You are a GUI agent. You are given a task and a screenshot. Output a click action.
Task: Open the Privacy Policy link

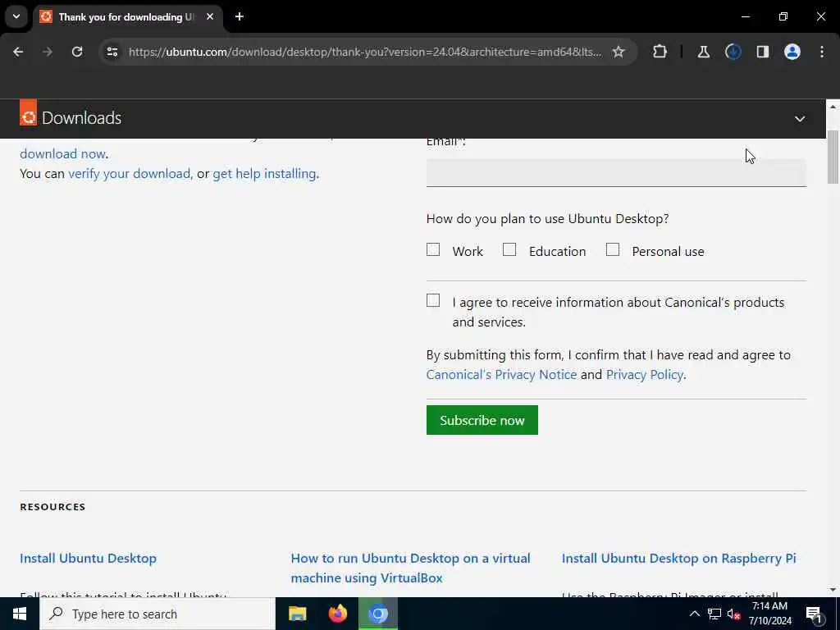[x=645, y=374]
